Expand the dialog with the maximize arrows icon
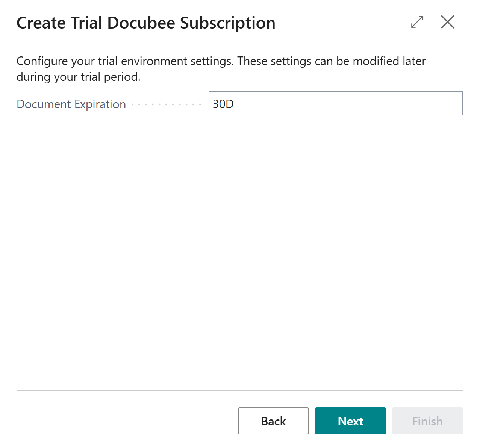 point(417,22)
